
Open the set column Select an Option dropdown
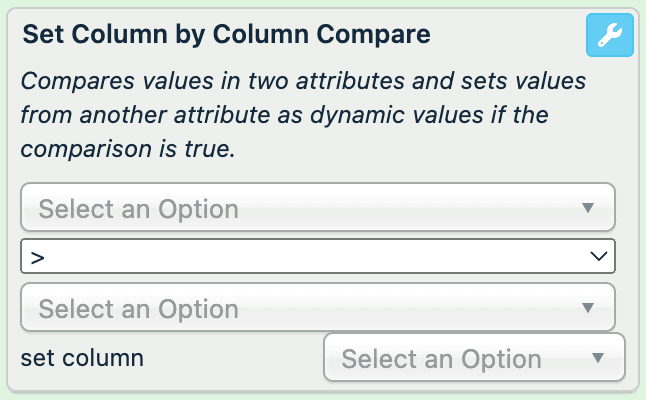click(474, 357)
